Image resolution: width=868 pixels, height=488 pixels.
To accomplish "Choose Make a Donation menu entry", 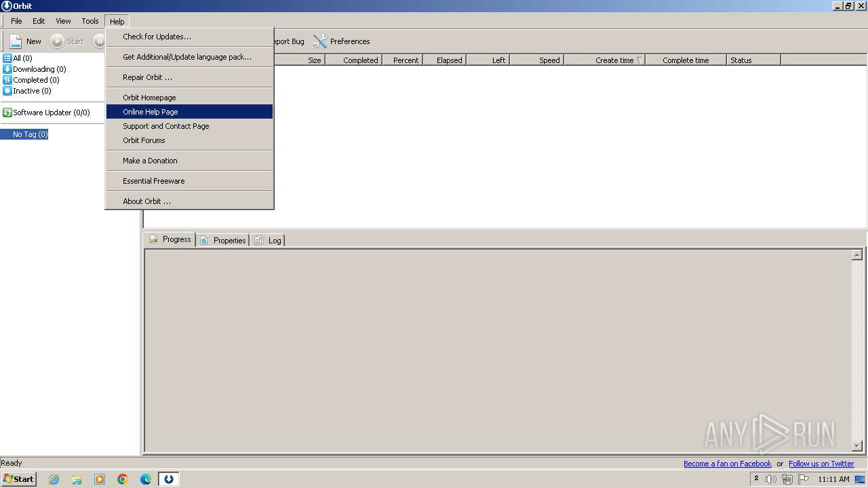I will (x=189, y=161).
